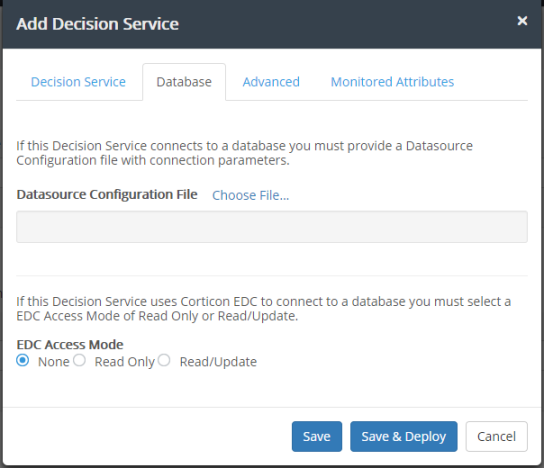Click the Save & Deploy button
Image resolution: width=544 pixels, height=468 pixels.
[x=403, y=436]
